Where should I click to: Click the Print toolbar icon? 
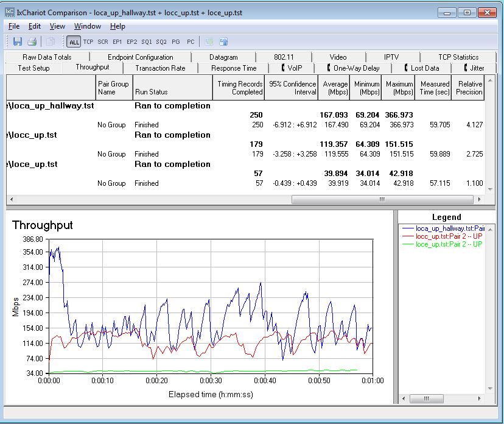pyautogui.click(x=32, y=41)
